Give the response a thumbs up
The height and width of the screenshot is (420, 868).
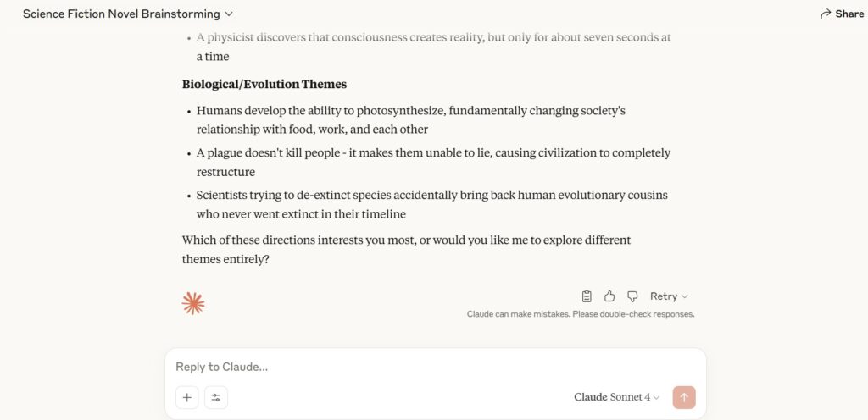(609, 296)
